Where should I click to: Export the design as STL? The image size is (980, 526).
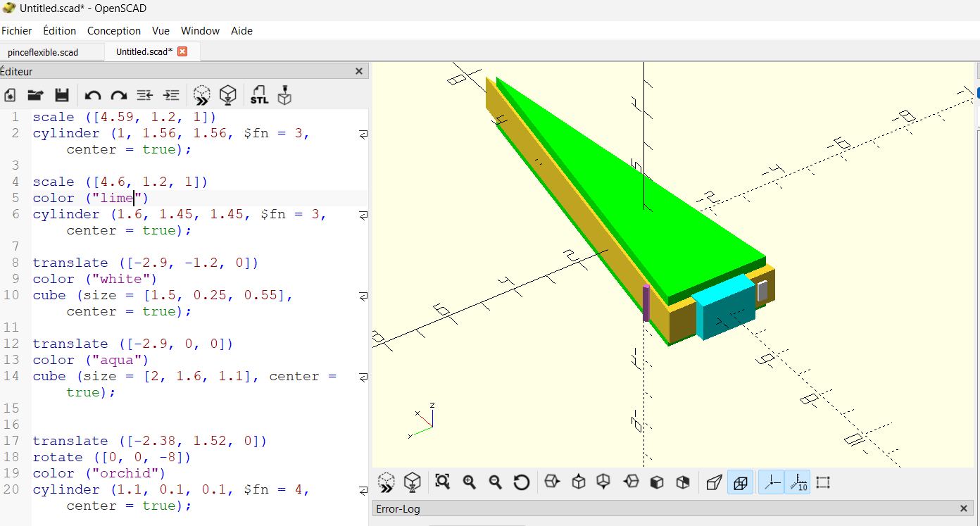[259, 95]
